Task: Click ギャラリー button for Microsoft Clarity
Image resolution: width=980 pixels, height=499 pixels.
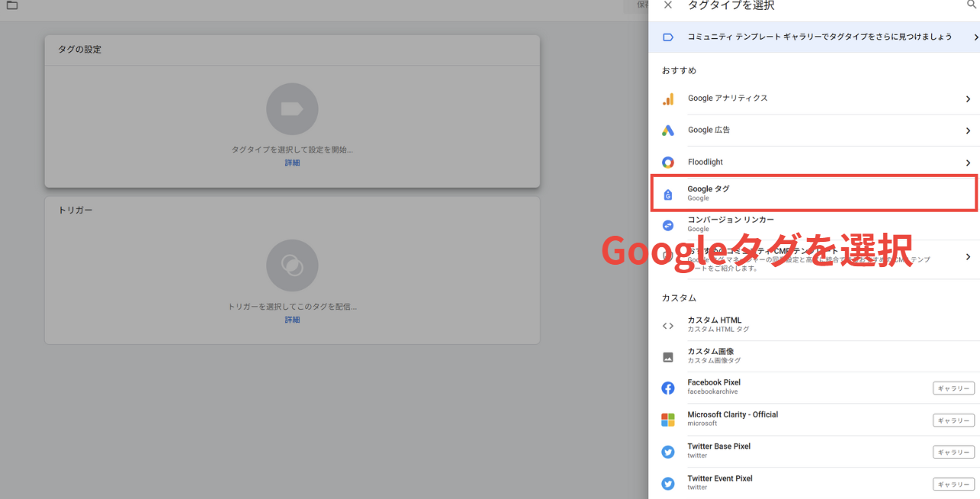Action: (x=953, y=420)
